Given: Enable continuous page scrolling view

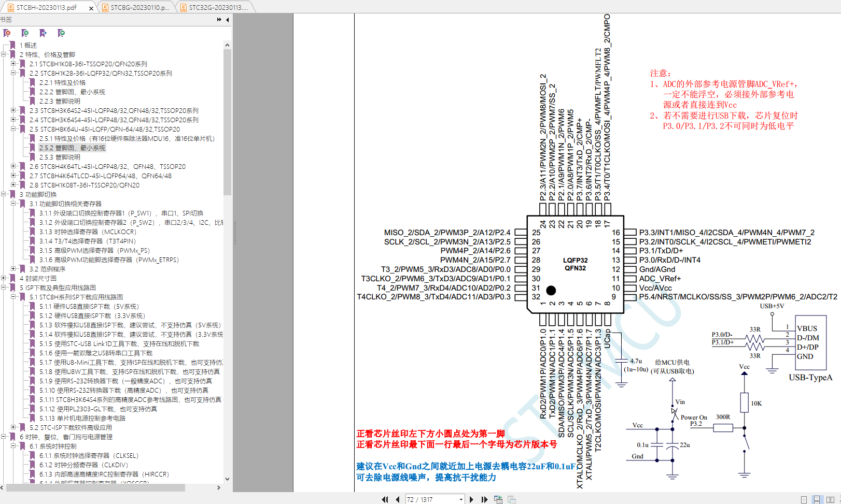Looking at the screenshot, I should pyautogui.click(x=817, y=499).
